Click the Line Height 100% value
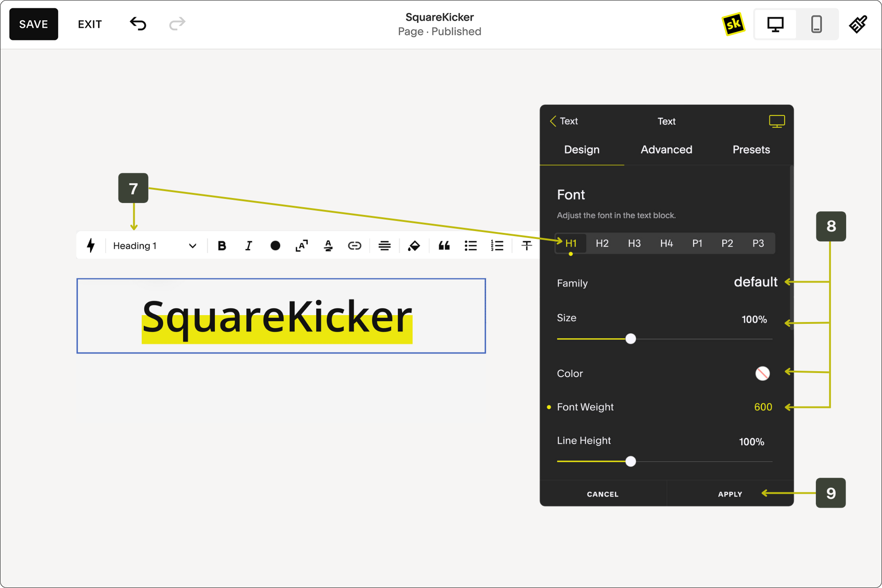Viewport: 882px width, 588px height. click(752, 442)
